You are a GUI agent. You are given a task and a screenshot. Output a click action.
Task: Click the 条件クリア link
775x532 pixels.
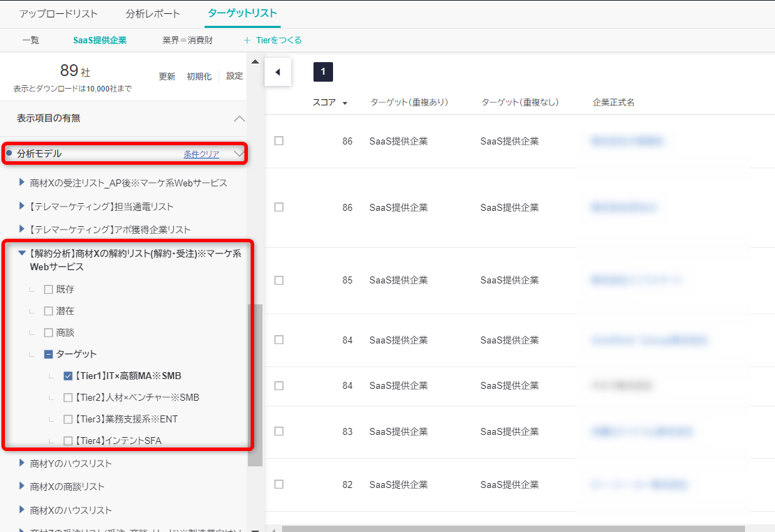click(x=201, y=154)
